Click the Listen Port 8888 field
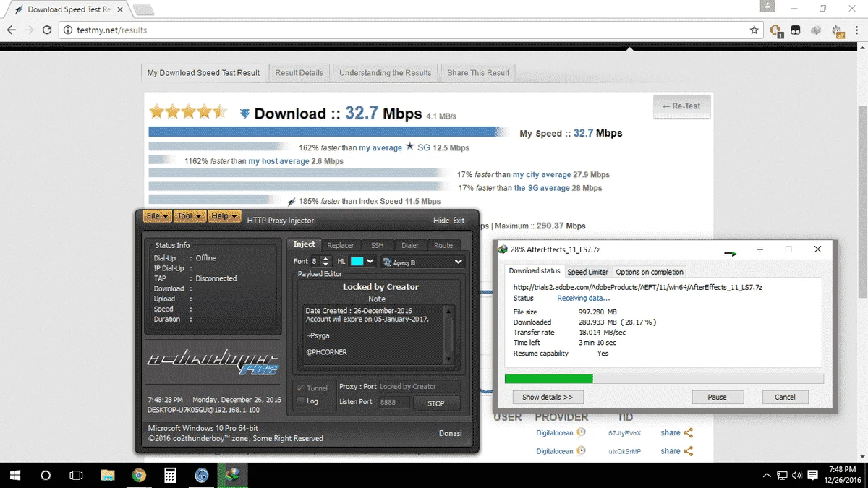The height and width of the screenshot is (488, 868). [394, 402]
